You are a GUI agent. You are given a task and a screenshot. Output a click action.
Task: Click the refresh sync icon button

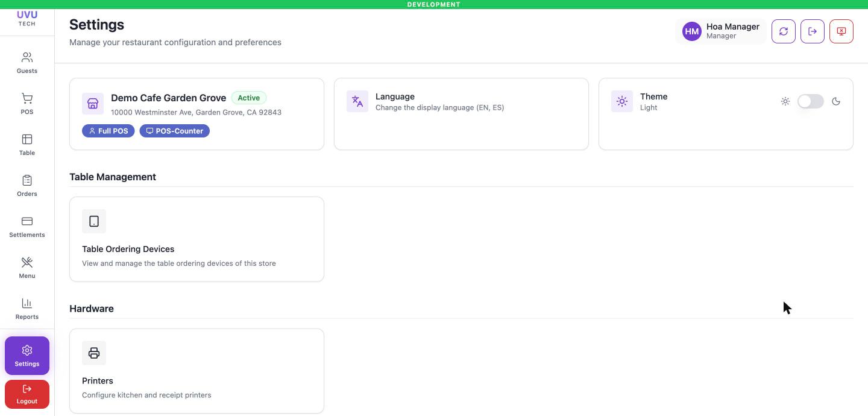click(784, 31)
